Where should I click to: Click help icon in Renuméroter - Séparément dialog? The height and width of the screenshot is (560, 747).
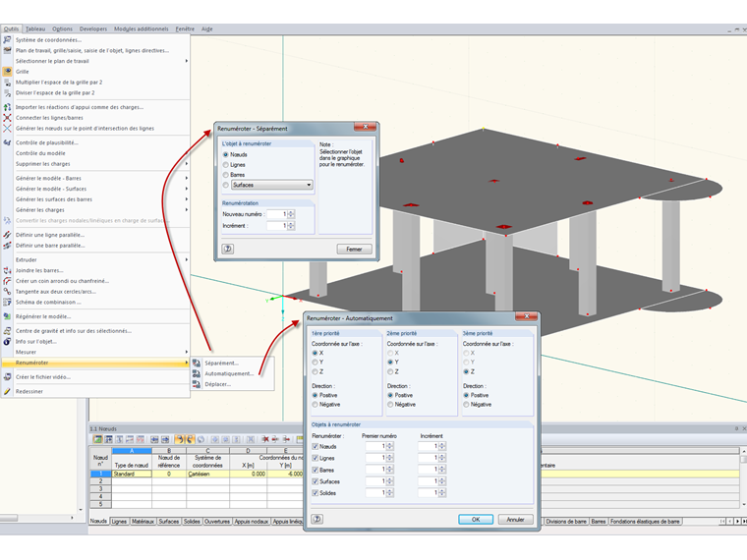click(x=228, y=249)
